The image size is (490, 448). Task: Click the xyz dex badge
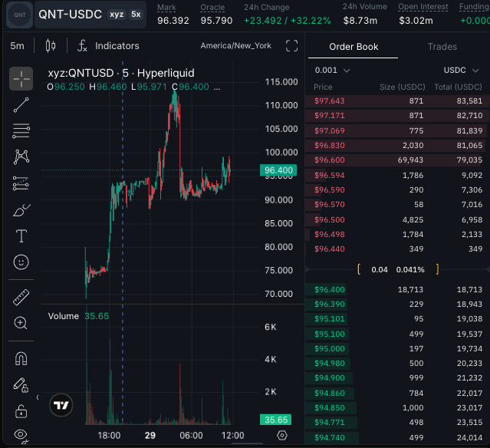[x=117, y=15]
